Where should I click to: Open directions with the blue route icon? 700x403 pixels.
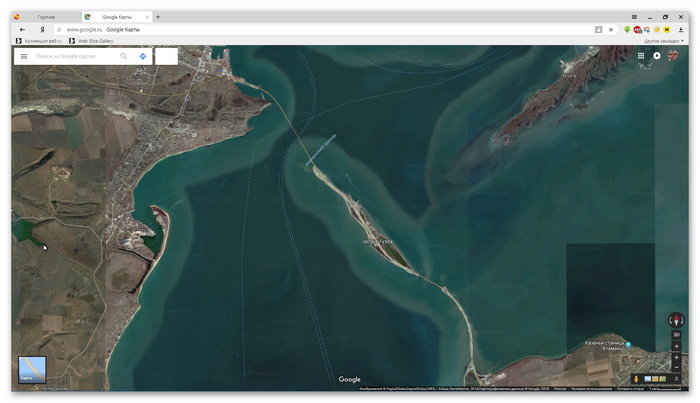click(x=143, y=56)
